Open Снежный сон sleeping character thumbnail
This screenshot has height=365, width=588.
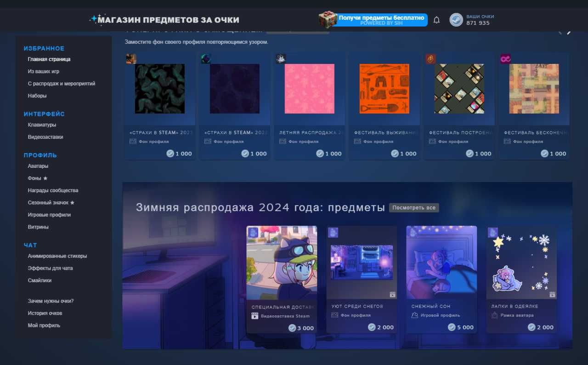click(441, 262)
